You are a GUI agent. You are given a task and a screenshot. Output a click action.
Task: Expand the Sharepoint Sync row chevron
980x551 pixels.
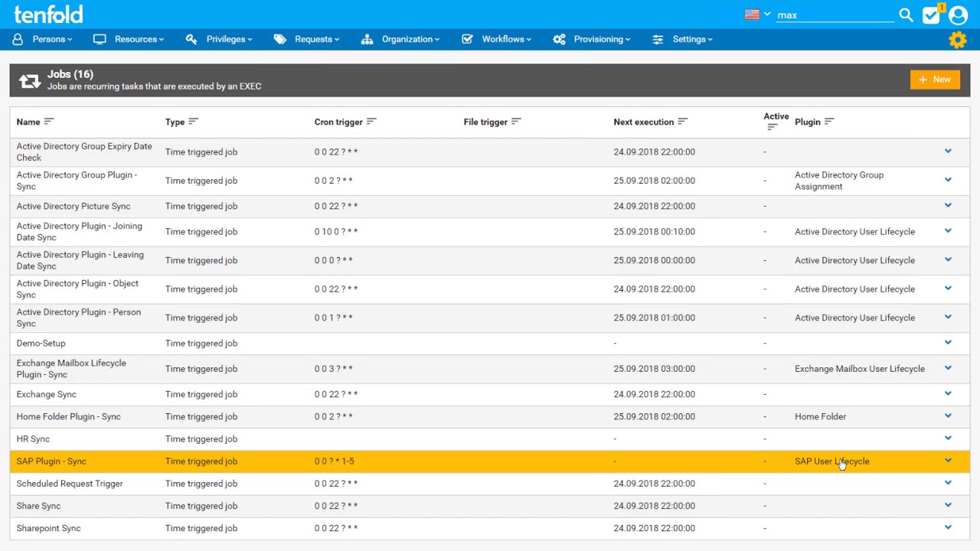tap(948, 528)
